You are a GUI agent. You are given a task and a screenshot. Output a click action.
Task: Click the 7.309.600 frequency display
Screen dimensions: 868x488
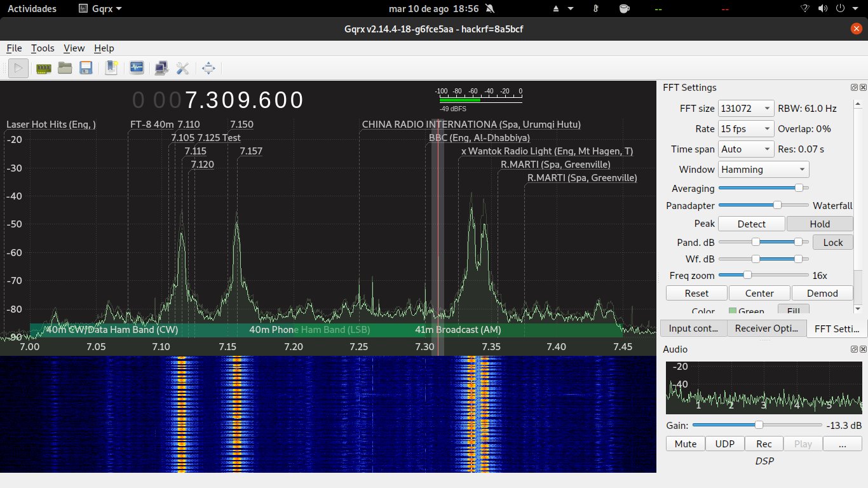click(218, 100)
